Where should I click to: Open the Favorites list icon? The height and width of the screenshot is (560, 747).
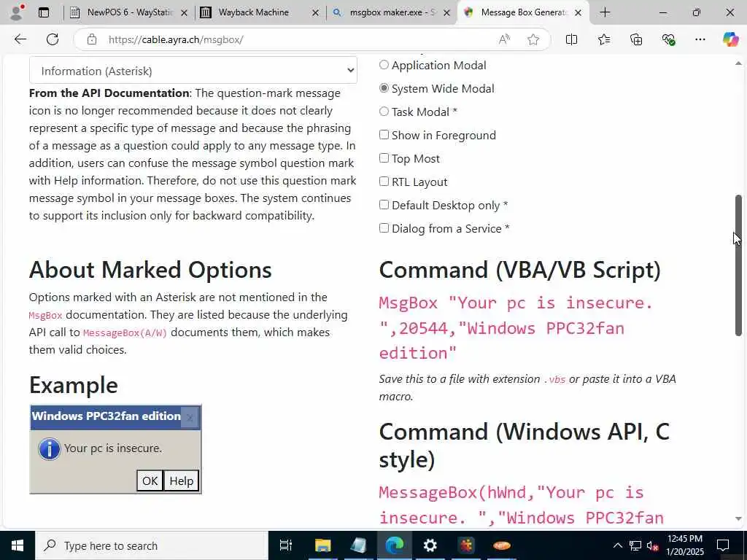pyautogui.click(x=603, y=39)
